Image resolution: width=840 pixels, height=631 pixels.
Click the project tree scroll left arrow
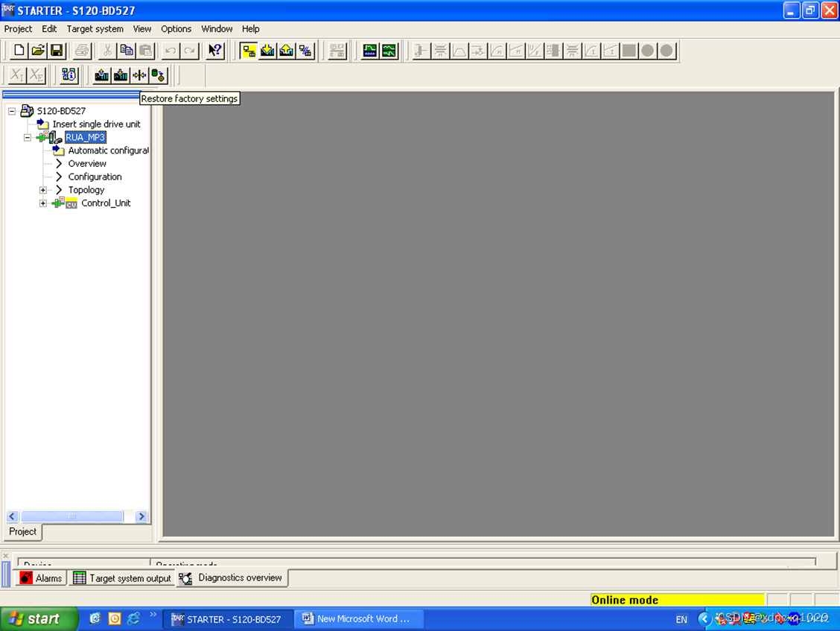coord(13,516)
